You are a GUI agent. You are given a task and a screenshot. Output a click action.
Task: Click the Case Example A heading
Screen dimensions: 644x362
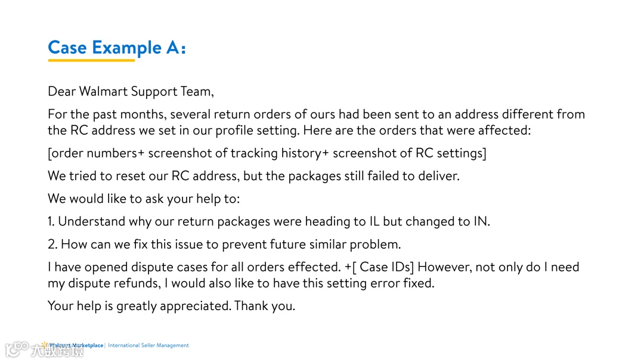click(x=117, y=48)
